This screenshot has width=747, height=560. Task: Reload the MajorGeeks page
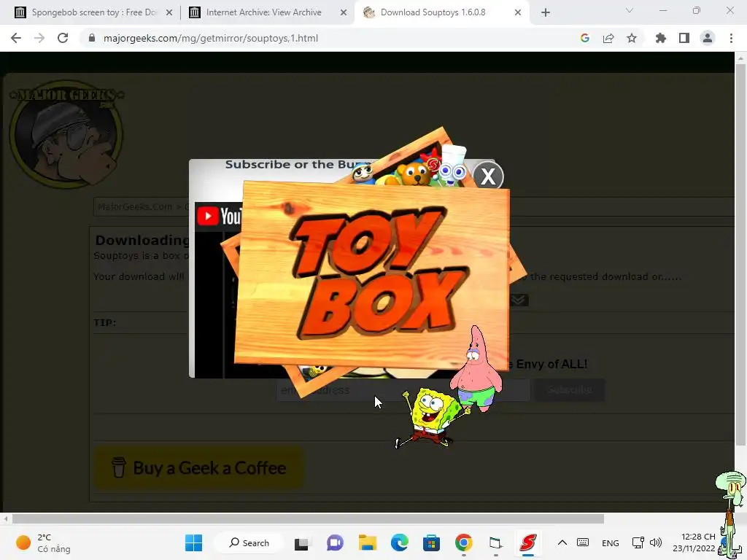click(x=63, y=38)
